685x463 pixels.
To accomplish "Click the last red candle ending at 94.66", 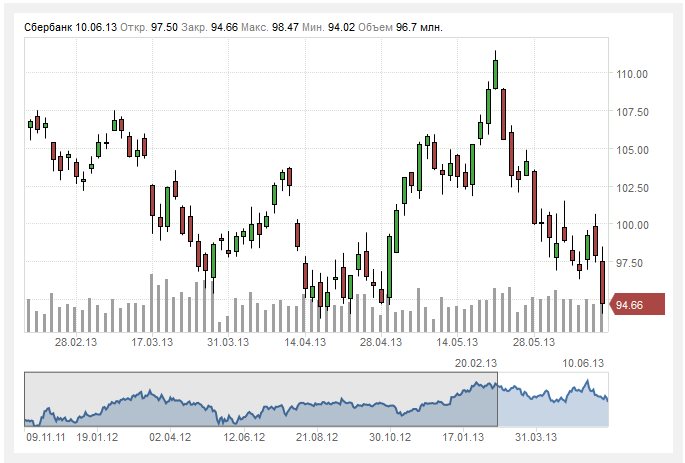I will (x=602, y=282).
